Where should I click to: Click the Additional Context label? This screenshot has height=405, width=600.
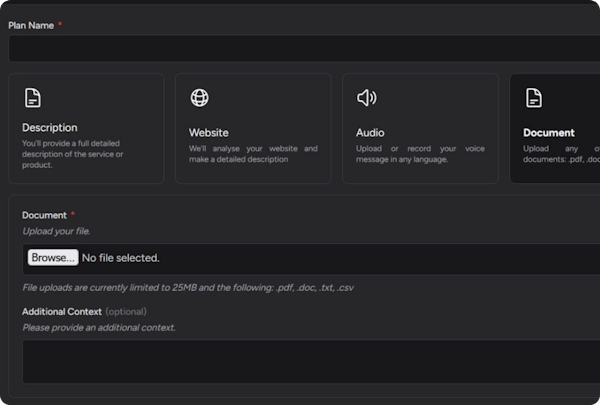(62, 312)
